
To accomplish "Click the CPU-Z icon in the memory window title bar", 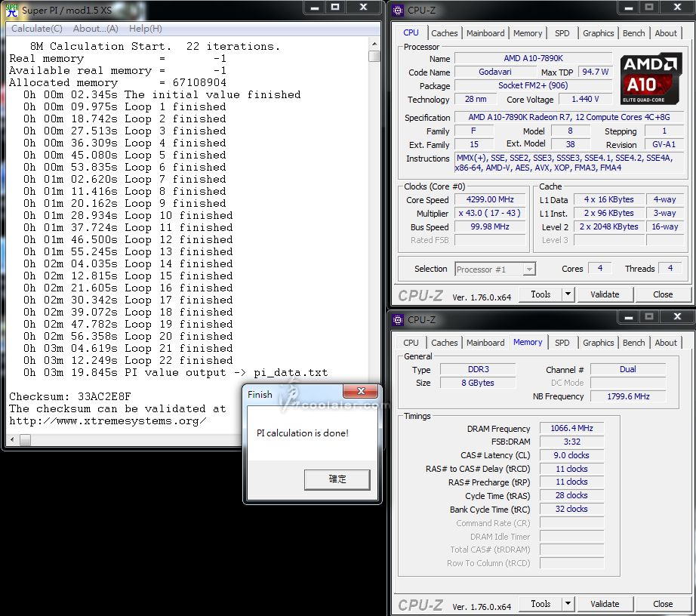I will click(399, 319).
